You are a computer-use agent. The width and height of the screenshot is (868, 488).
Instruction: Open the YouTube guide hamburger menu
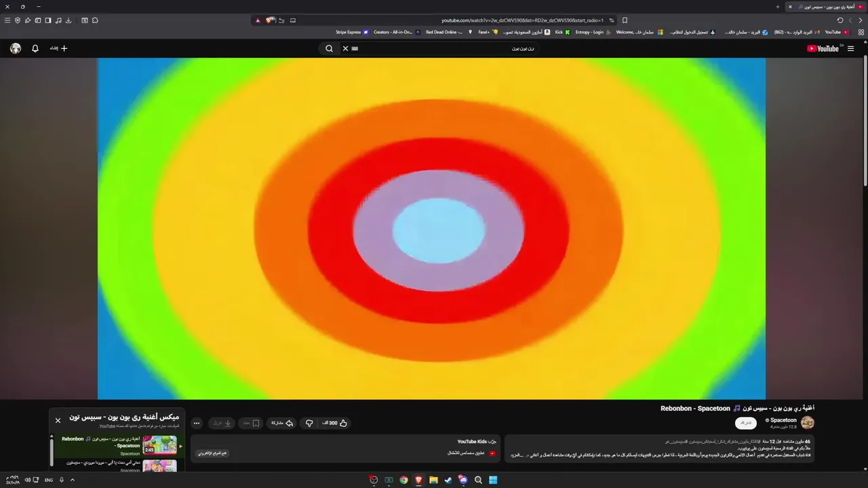pyautogui.click(x=851, y=49)
